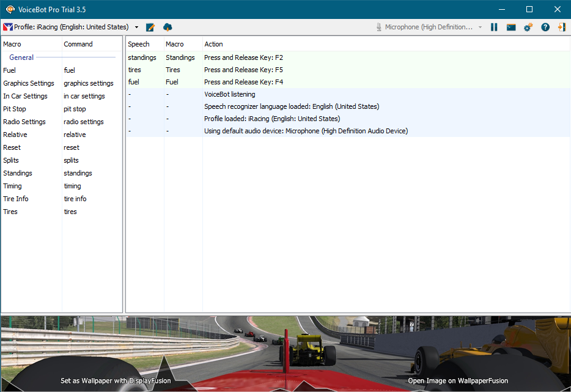
Task: Open help with the question mark icon
Action: coord(545,28)
